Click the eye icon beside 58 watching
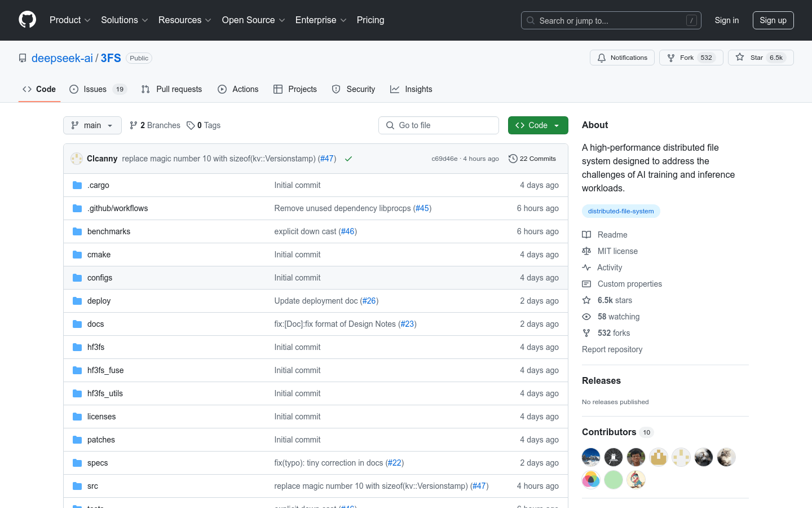 pyautogui.click(x=586, y=317)
